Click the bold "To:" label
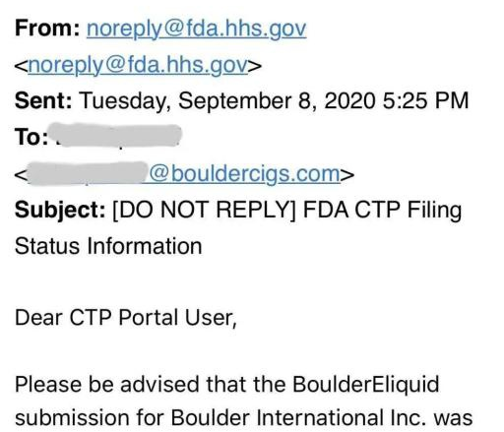The image size is (504, 432). click(31, 137)
